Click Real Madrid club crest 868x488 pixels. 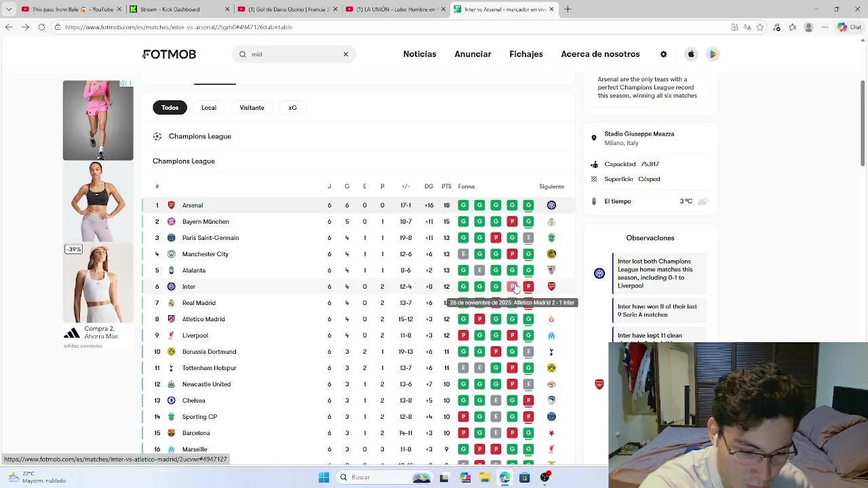pos(171,303)
